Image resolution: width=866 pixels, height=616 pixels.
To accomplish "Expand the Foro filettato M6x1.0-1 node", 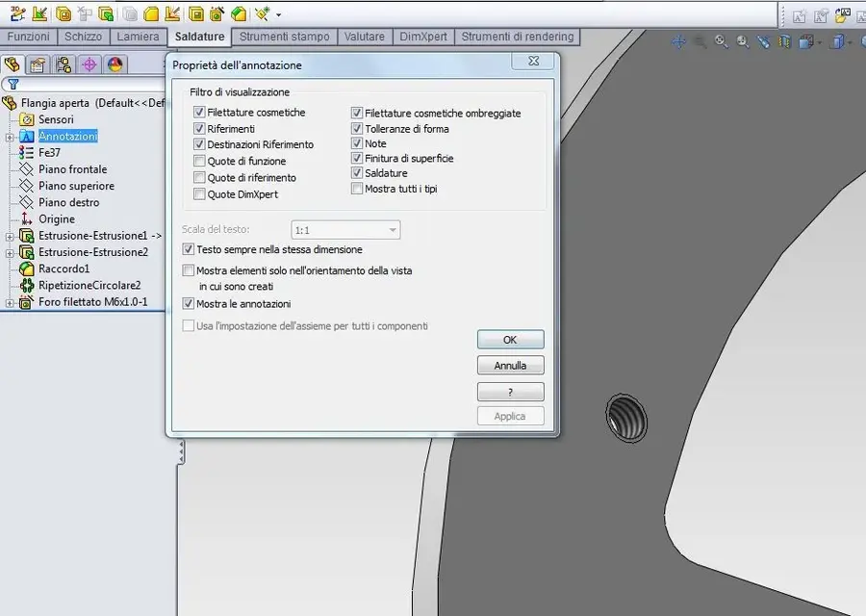I will click(x=10, y=303).
